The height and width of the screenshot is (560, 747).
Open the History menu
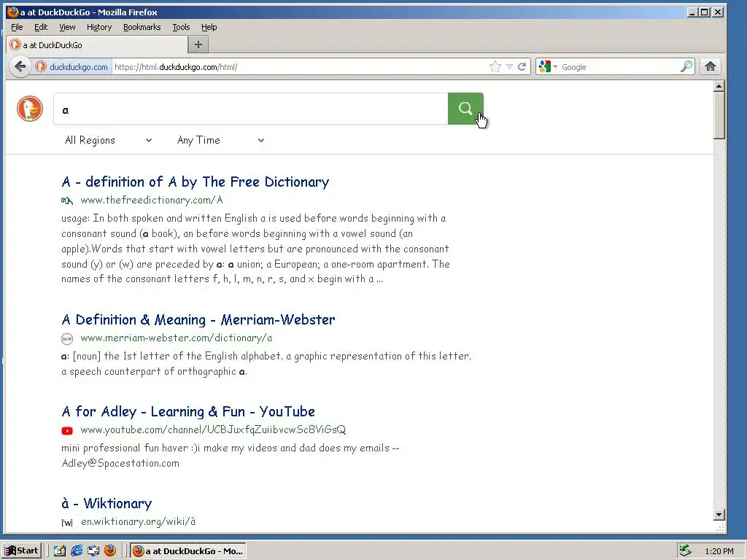point(99,27)
